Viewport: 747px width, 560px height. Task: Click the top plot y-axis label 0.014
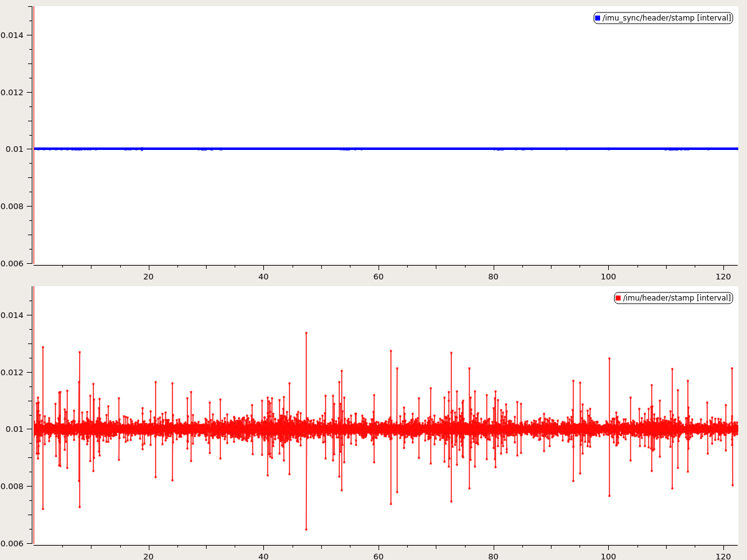[x=12, y=35]
